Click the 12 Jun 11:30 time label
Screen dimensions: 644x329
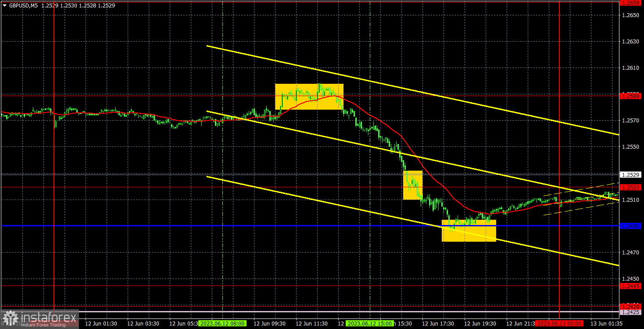coord(311,323)
